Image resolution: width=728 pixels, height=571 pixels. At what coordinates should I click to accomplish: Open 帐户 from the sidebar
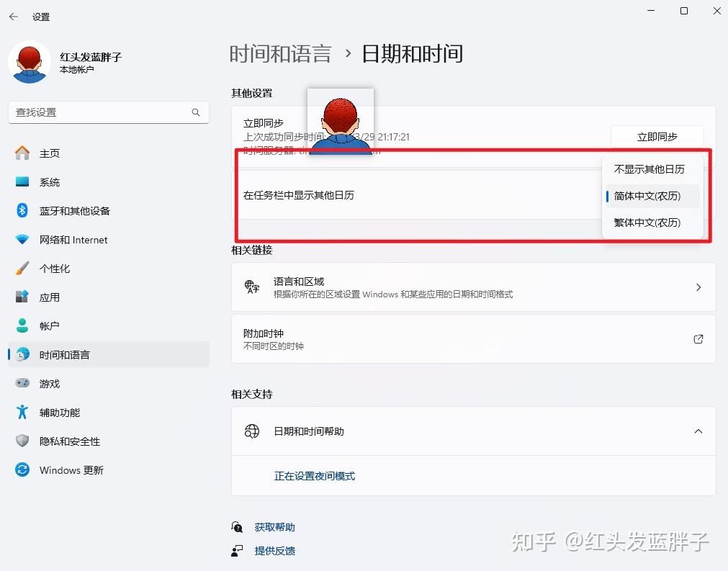tap(23, 325)
